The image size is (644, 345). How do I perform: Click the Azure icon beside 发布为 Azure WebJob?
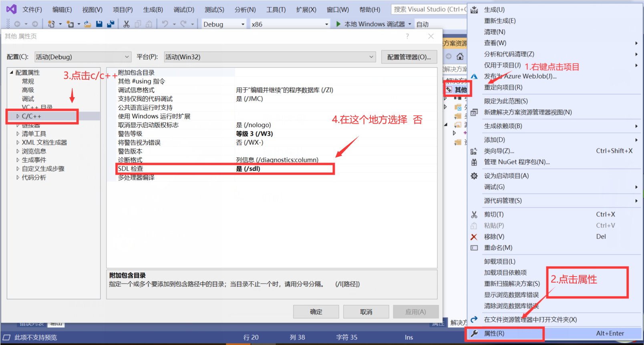tap(474, 76)
